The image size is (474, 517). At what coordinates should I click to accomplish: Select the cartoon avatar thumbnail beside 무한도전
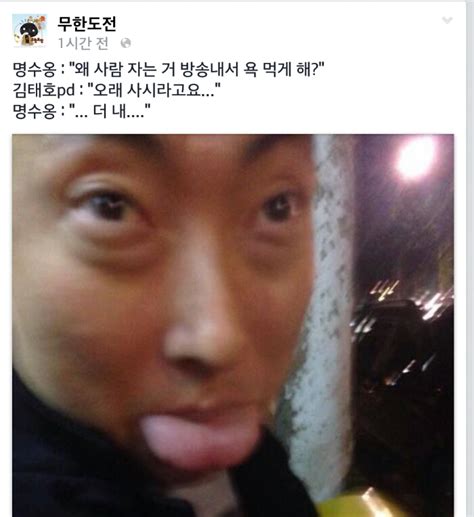point(30,31)
